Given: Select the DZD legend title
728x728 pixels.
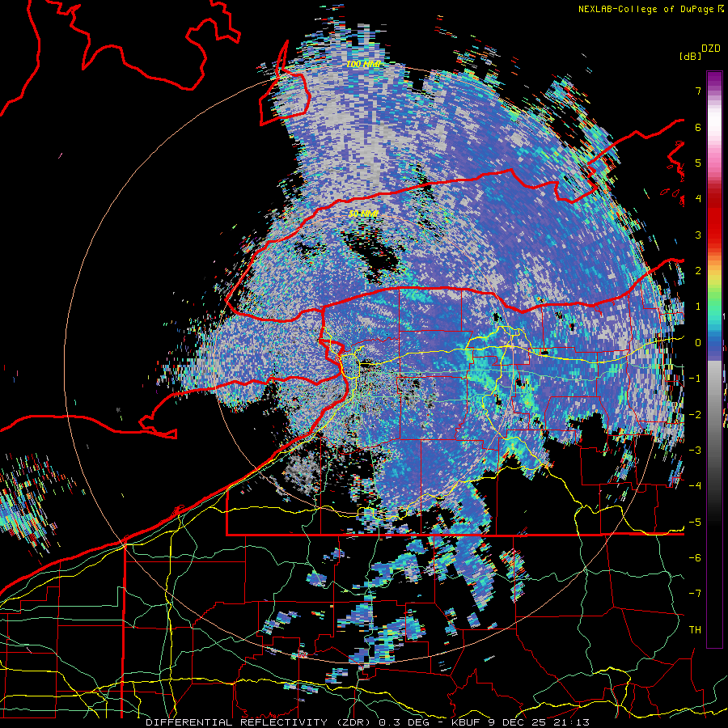Looking at the screenshot, I should (x=711, y=49).
